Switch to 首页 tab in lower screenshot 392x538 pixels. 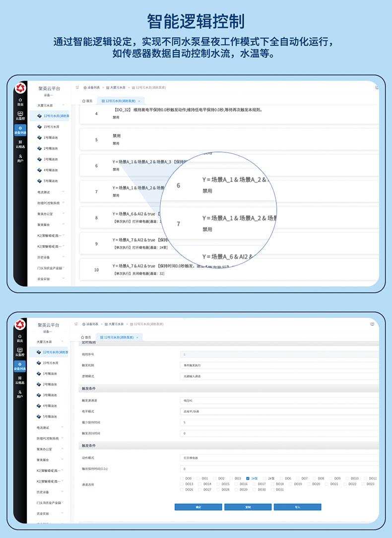(86, 337)
